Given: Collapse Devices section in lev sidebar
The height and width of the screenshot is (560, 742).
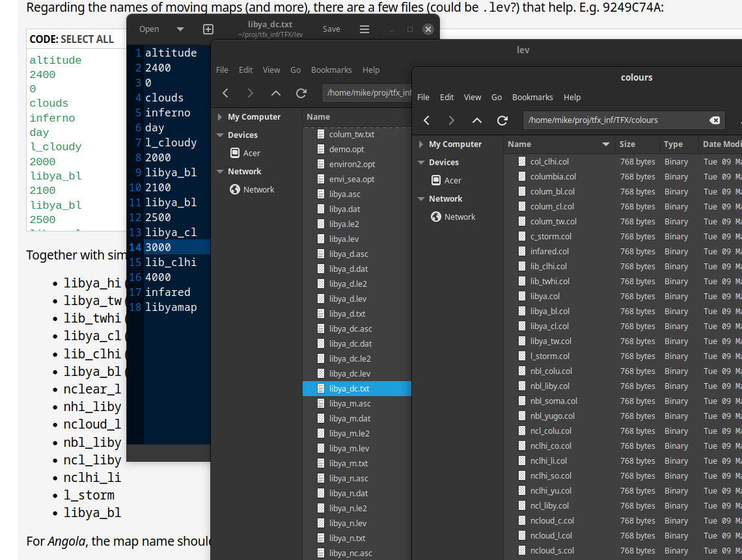Looking at the screenshot, I should pyautogui.click(x=220, y=135).
